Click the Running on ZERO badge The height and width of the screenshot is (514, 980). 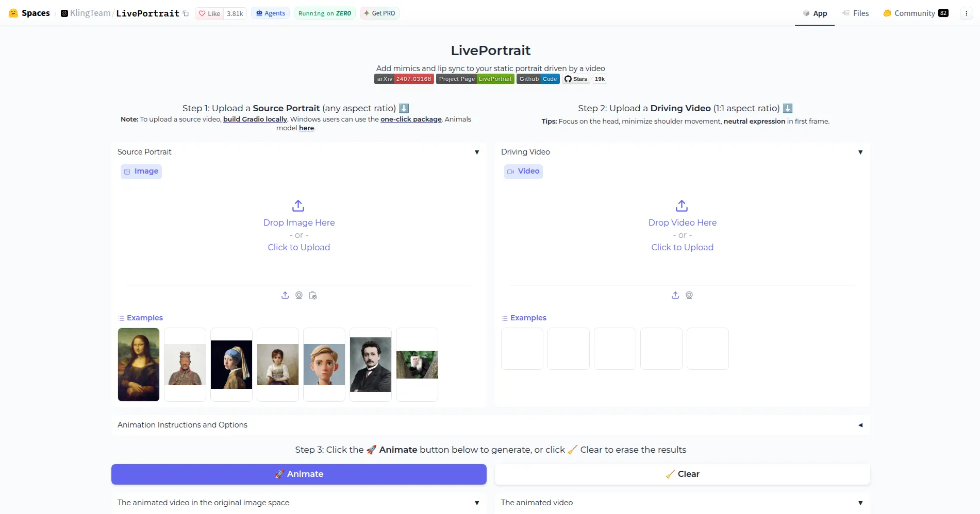click(x=325, y=13)
